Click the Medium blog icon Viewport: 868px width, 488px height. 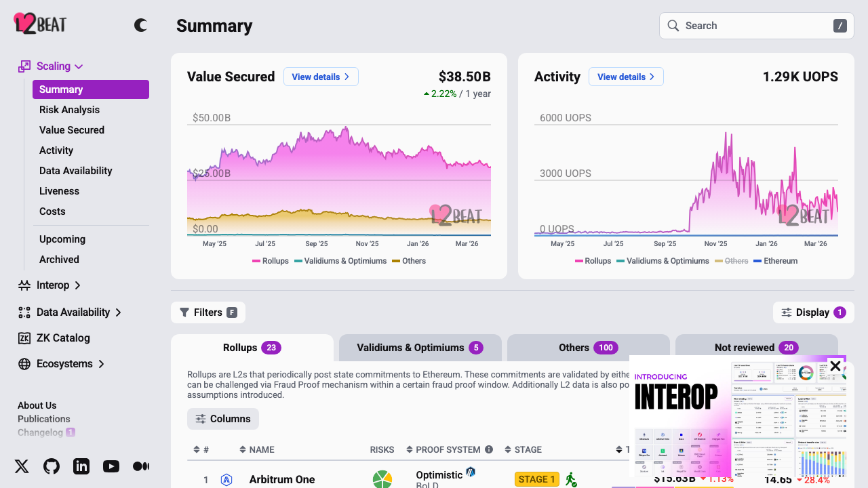141,466
